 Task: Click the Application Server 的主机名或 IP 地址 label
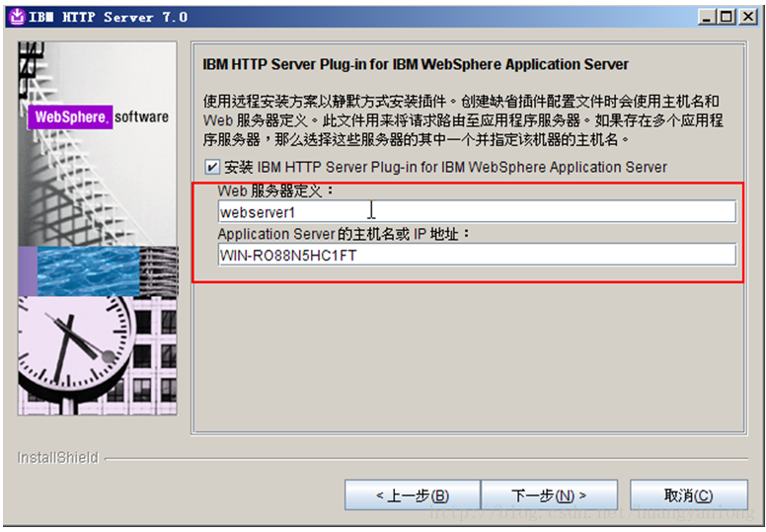pyautogui.click(x=343, y=234)
